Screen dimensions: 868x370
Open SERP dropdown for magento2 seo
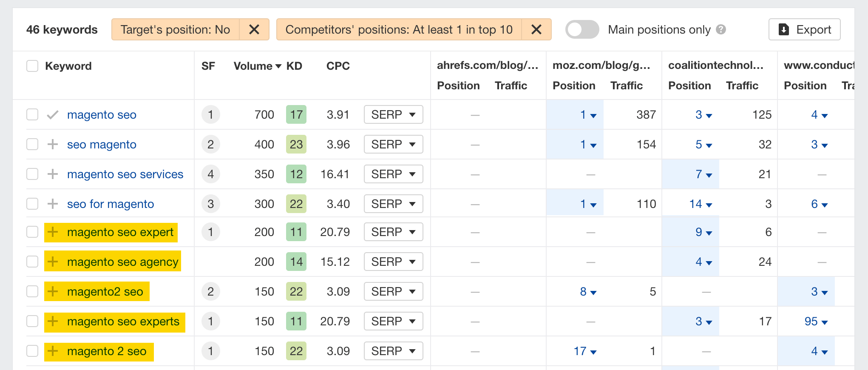pyautogui.click(x=393, y=291)
